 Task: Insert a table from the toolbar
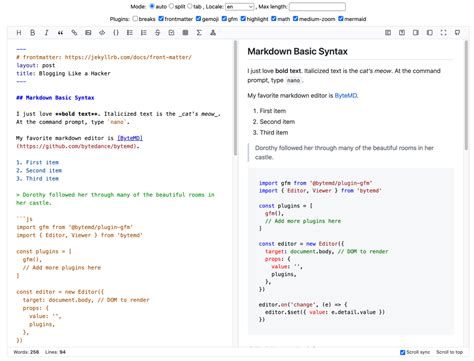click(x=185, y=33)
